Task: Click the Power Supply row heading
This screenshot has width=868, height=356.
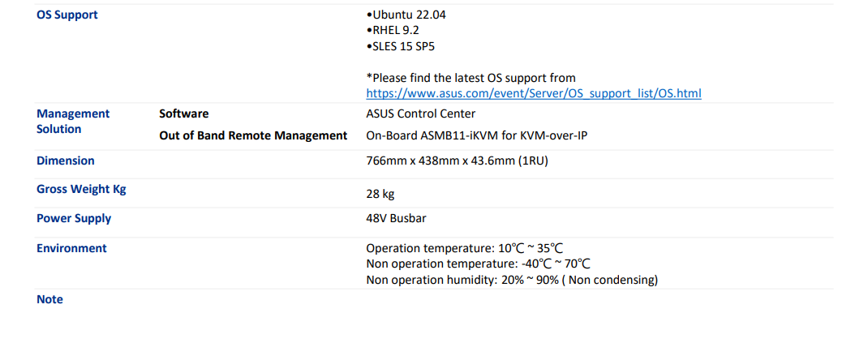Action: click(x=74, y=218)
